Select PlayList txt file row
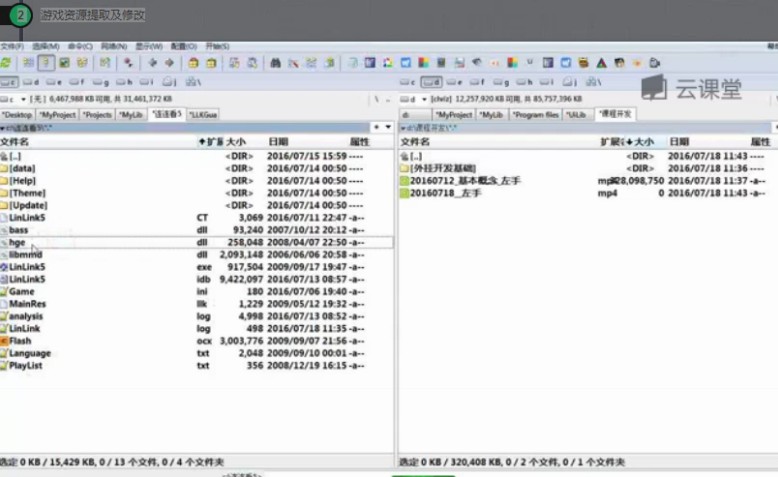The image size is (778, 477). point(196,365)
